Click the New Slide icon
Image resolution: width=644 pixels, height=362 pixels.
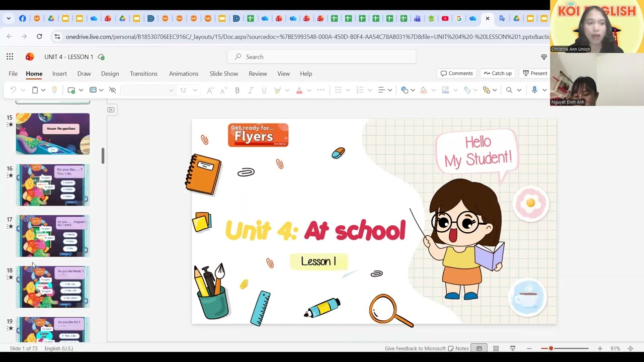click(x=71, y=90)
